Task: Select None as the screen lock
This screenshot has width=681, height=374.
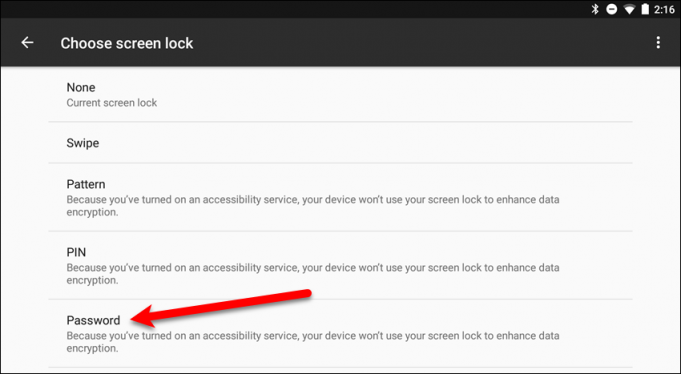Action: [x=340, y=94]
